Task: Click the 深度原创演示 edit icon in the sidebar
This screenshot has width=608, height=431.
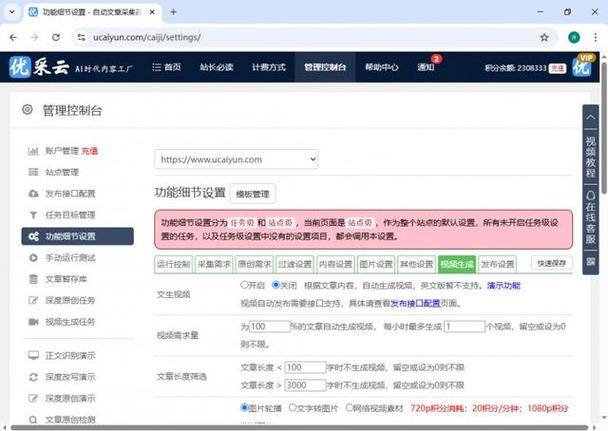Action: (x=33, y=398)
